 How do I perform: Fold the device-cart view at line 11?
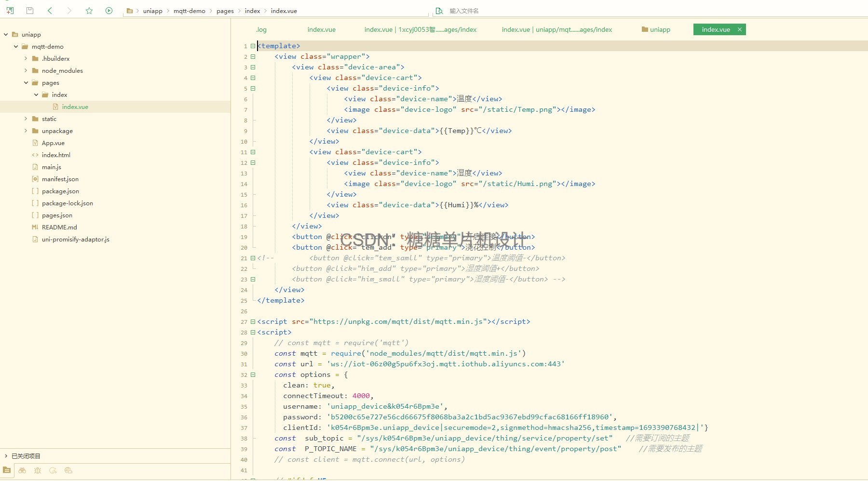coord(253,152)
